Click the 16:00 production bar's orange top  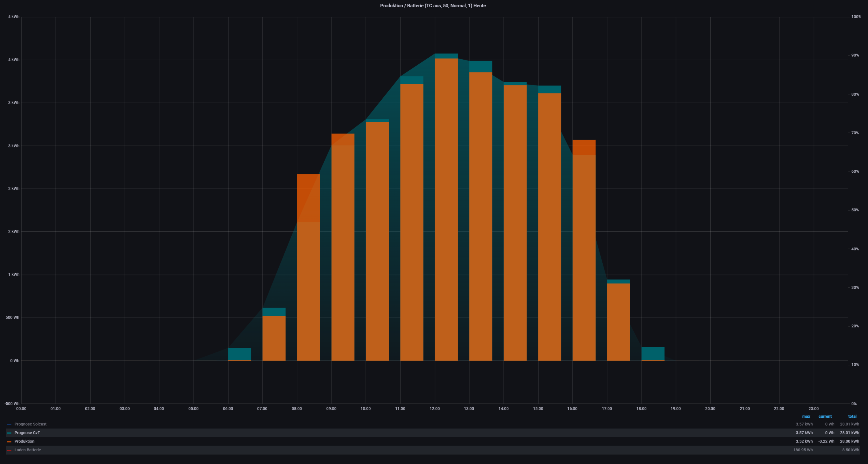pos(584,147)
